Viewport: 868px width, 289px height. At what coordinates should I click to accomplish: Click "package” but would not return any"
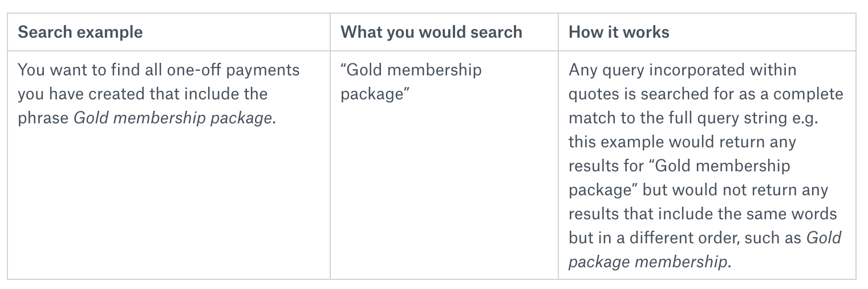tap(698, 190)
